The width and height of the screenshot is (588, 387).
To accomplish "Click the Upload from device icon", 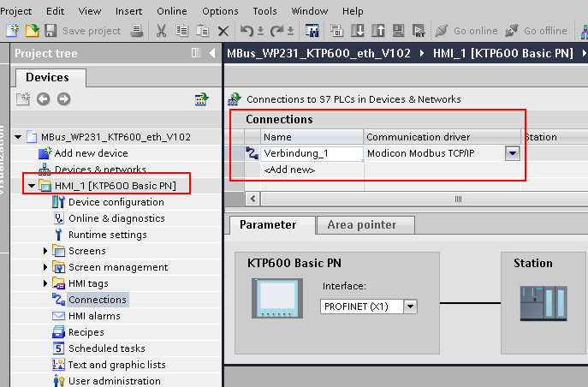I will tap(378, 31).
